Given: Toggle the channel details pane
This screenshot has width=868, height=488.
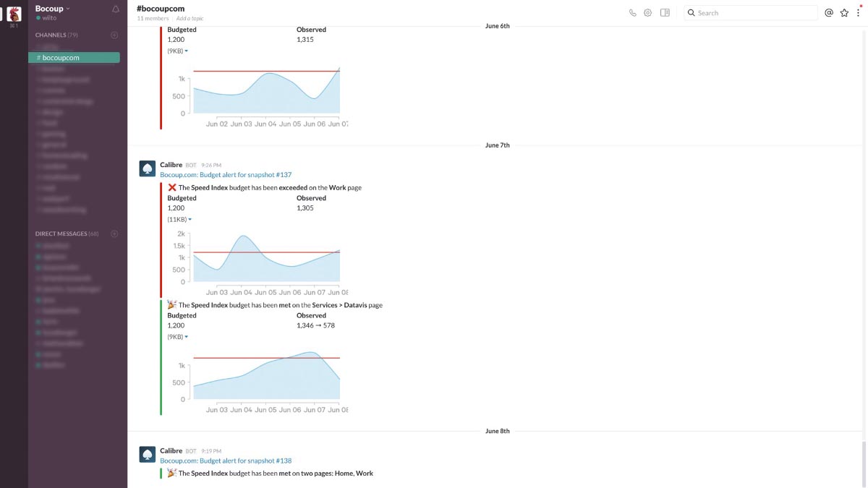Looking at the screenshot, I should (665, 12).
